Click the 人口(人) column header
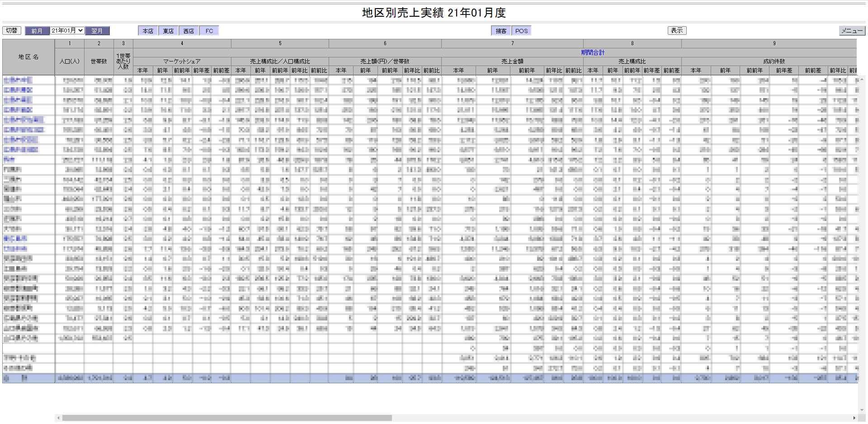The image size is (868, 424). [70, 61]
